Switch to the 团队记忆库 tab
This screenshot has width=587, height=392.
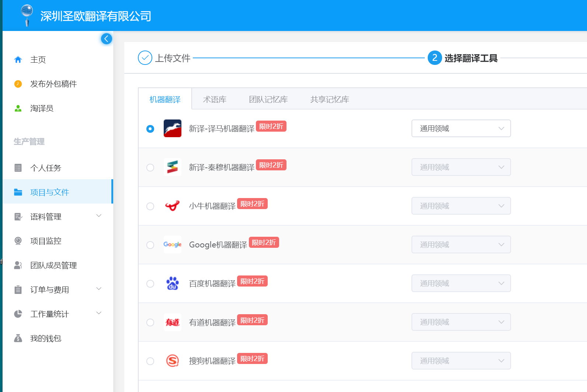tap(268, 100)
